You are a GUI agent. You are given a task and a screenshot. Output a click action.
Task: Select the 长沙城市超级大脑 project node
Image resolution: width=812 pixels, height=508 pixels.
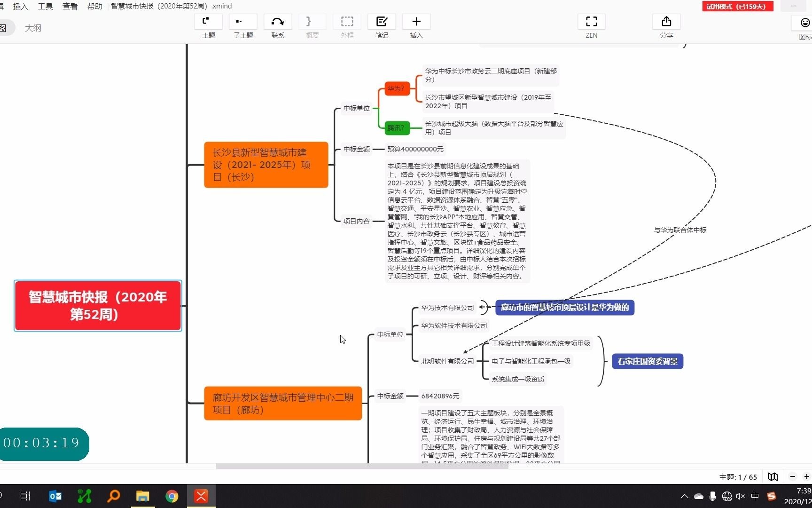tap(494, 128)
